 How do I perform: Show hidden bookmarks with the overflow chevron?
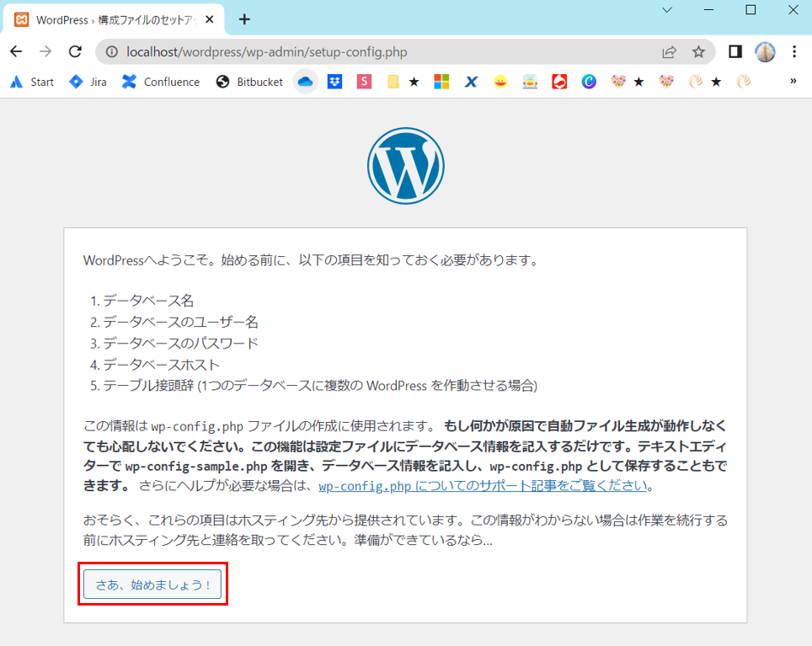tap(793, 82)
